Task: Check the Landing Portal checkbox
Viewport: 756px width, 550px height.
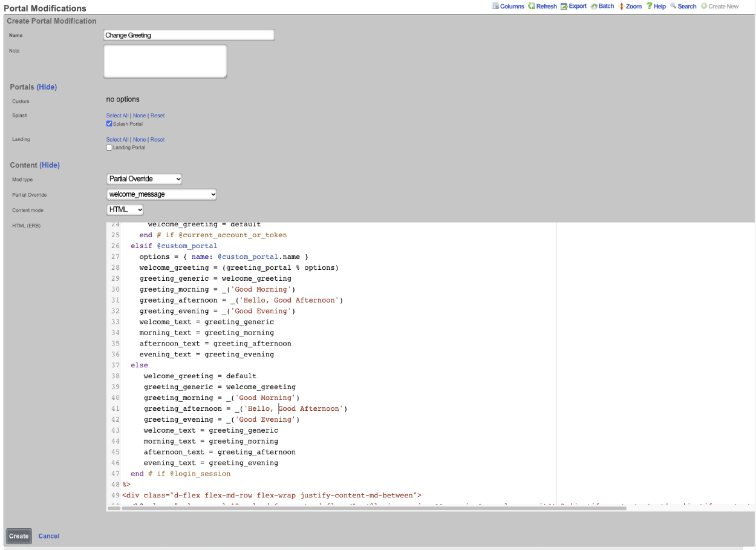Action: (x=109, y=147)
